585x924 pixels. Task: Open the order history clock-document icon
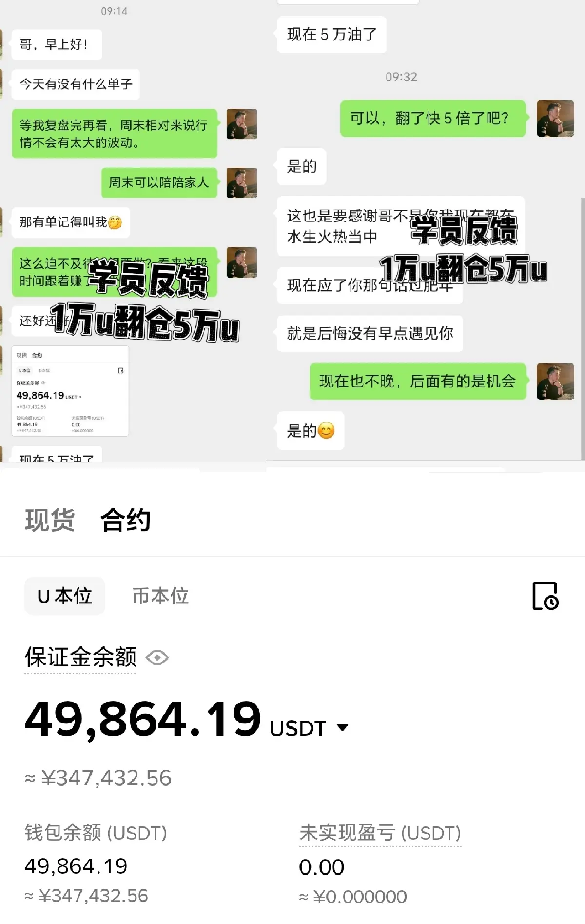[x=545, y=596]
